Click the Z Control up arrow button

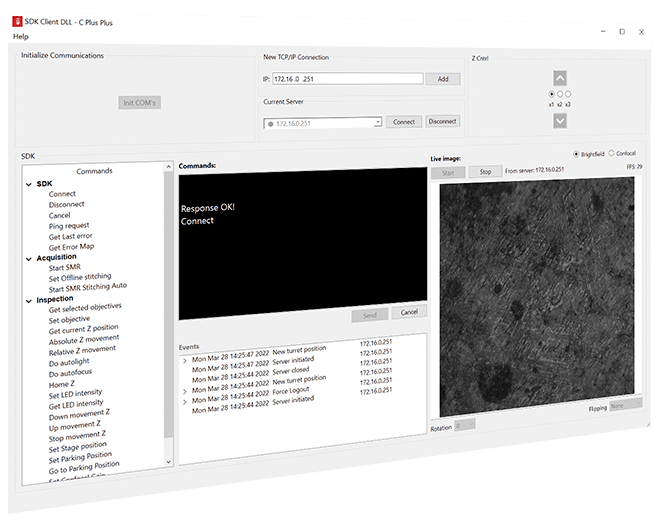560,78
